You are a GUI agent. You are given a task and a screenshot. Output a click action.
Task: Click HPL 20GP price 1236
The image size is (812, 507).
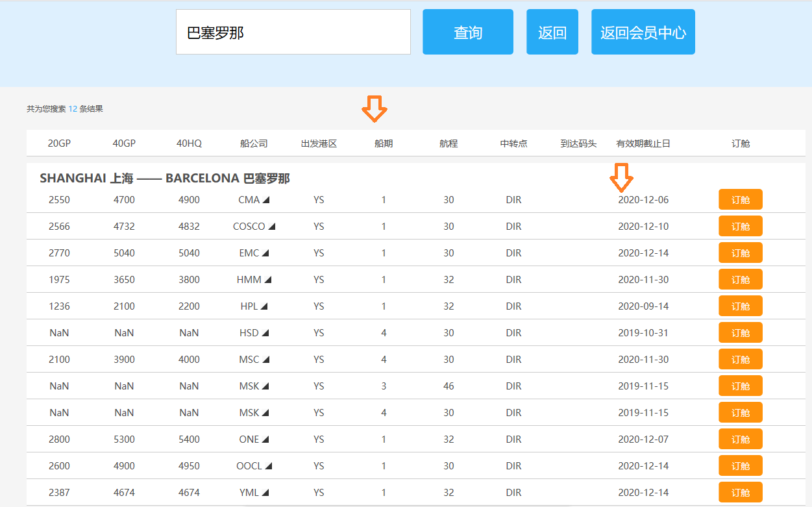pyautogui.click(x=59, y=306)
